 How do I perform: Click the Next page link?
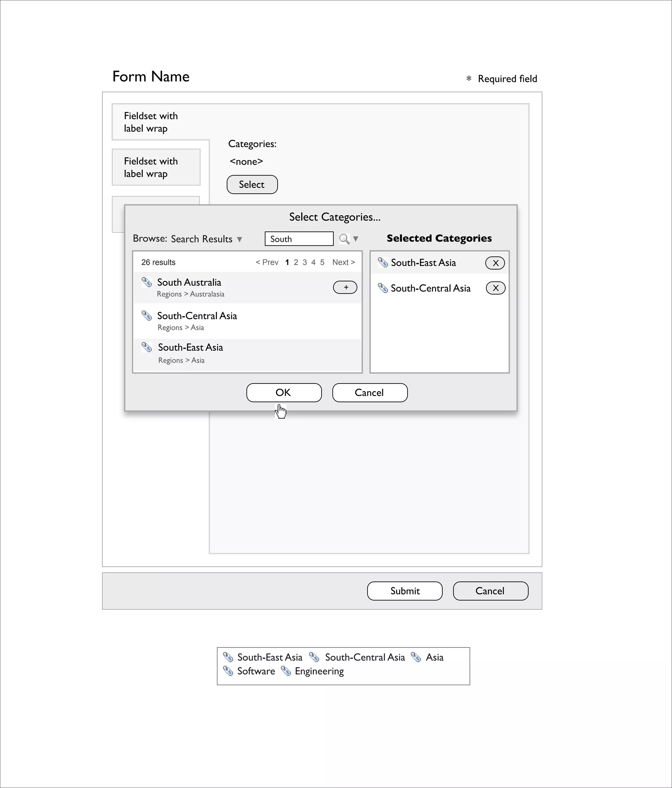[x=343, y=262]
